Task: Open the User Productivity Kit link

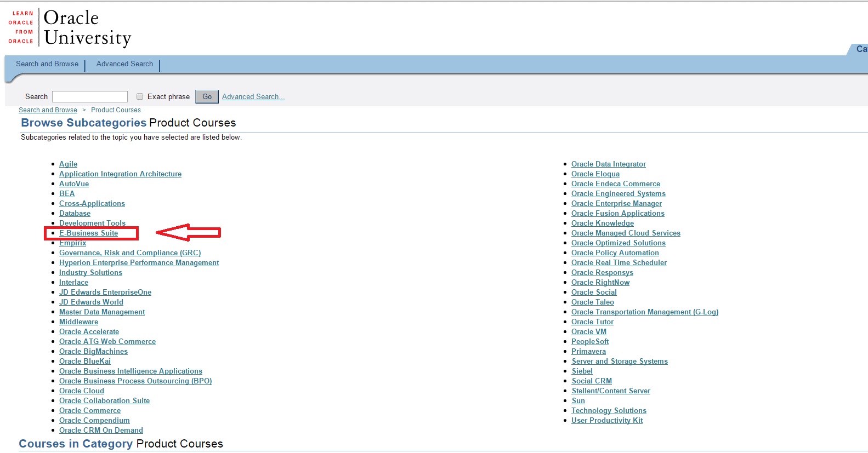Action: point(607,421)
